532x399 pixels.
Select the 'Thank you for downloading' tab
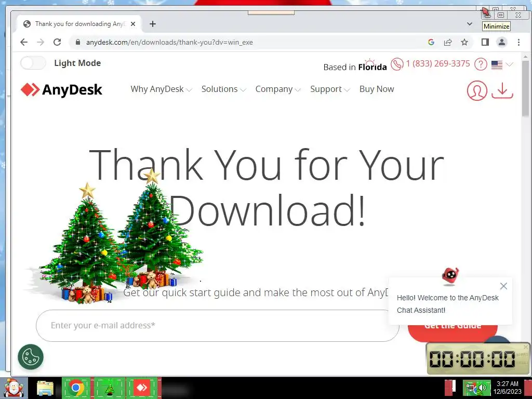(x=79, y=24)
